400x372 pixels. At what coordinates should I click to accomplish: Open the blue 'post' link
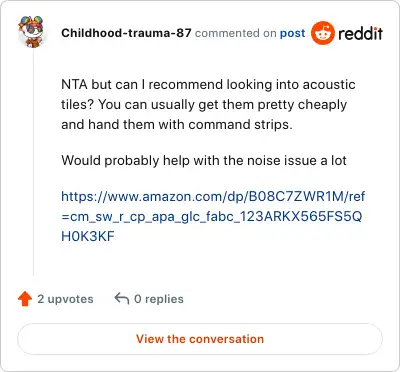[292, 33]
